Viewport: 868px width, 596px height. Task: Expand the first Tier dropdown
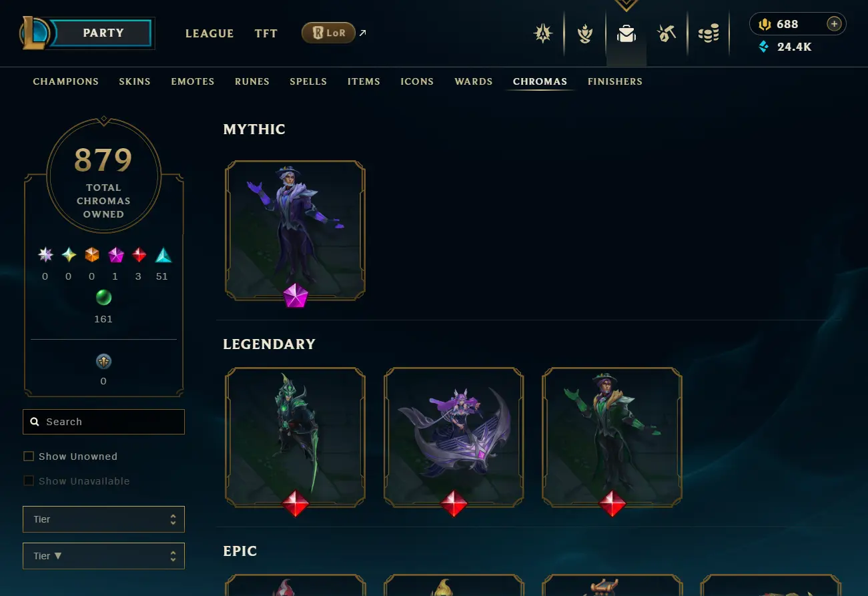pyautogui.click(x=103, y=519)
